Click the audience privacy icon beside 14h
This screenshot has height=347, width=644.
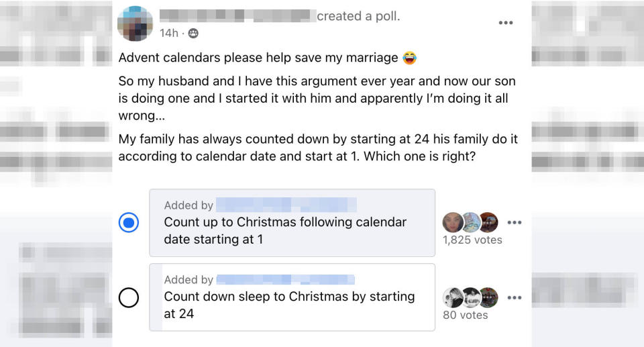(193, 33)
